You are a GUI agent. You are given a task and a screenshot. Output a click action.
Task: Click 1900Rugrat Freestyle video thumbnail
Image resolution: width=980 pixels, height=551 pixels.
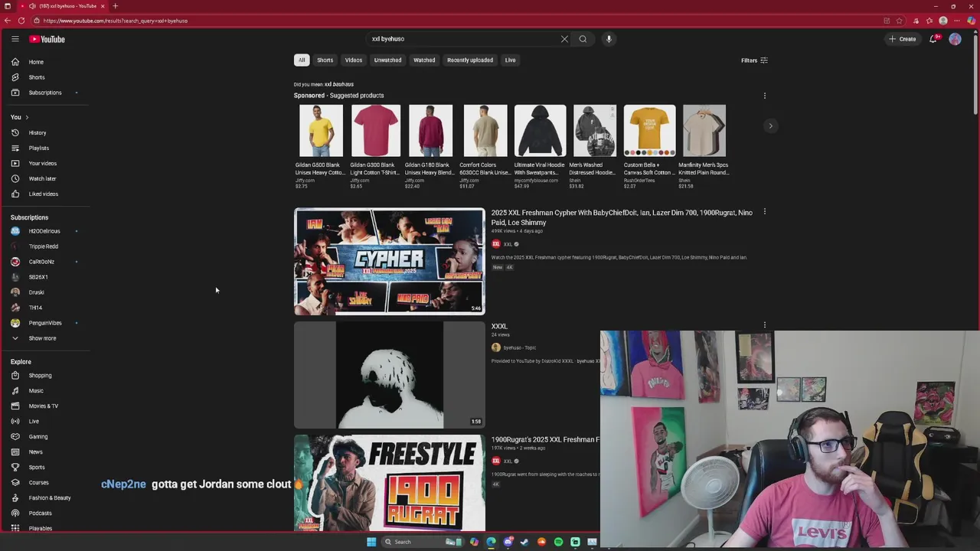click(389, 483)
